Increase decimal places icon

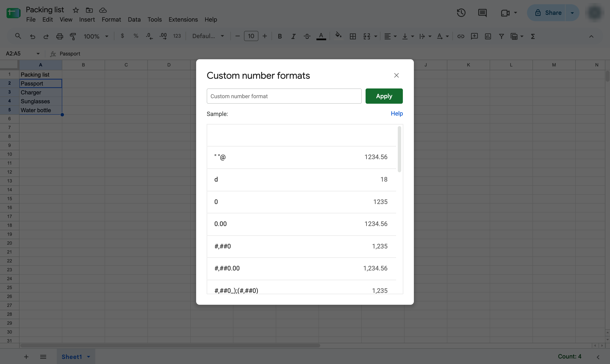163,36
